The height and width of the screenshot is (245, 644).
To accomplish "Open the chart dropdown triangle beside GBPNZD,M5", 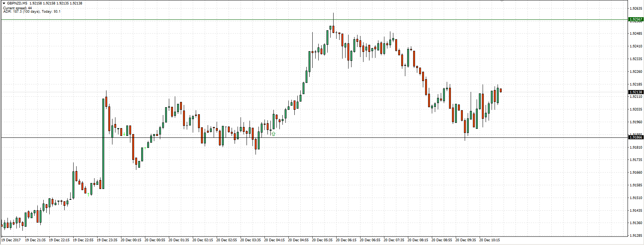I will 4,3.
